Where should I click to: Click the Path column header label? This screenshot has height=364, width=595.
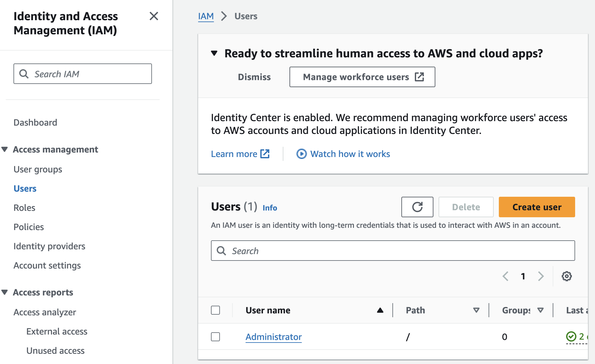point(415,310)
